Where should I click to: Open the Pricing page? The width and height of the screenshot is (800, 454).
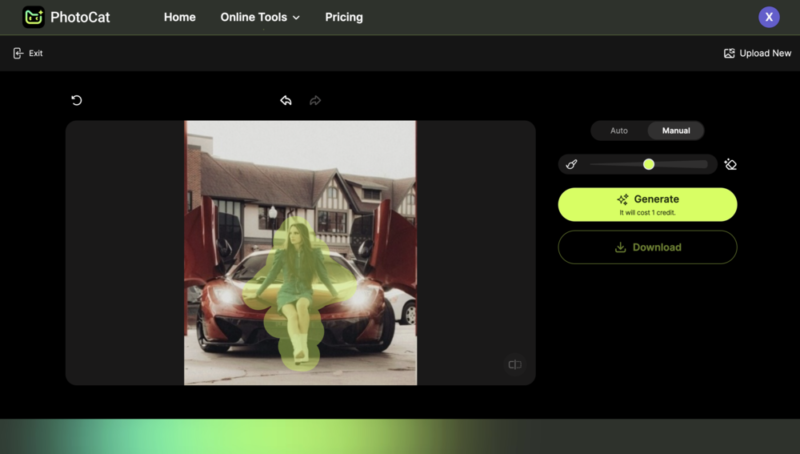[x=344, y=17]
